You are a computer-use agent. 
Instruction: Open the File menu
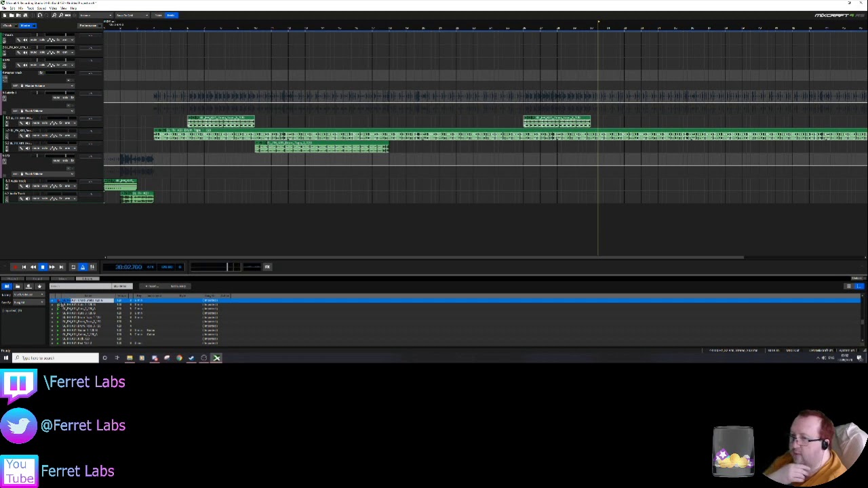coord(5,8)
